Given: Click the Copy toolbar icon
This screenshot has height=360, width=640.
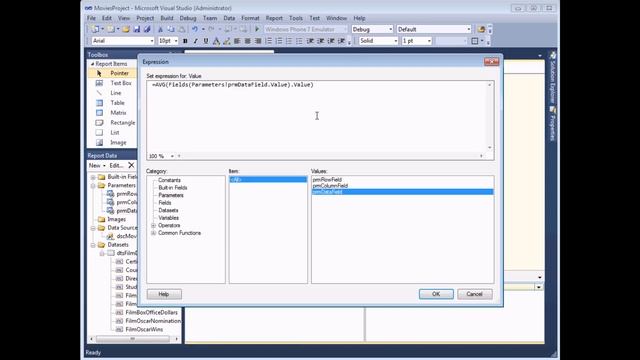Looking at the screenshot, I should point(171,29).
